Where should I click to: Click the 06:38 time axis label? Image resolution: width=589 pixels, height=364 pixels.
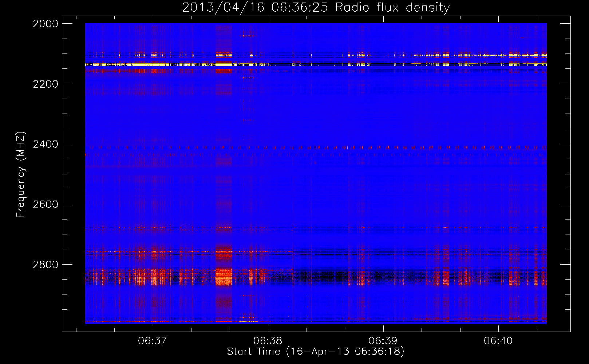click(268, 341)
